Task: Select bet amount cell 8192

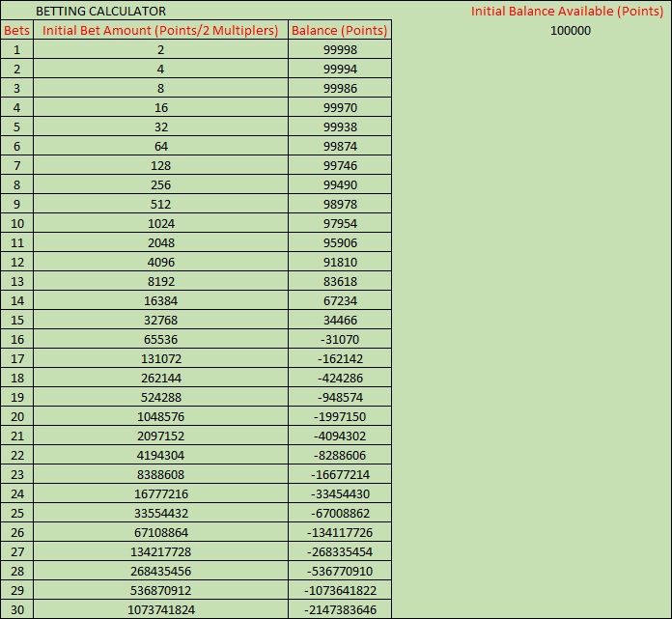Action: tap(160, 281)
